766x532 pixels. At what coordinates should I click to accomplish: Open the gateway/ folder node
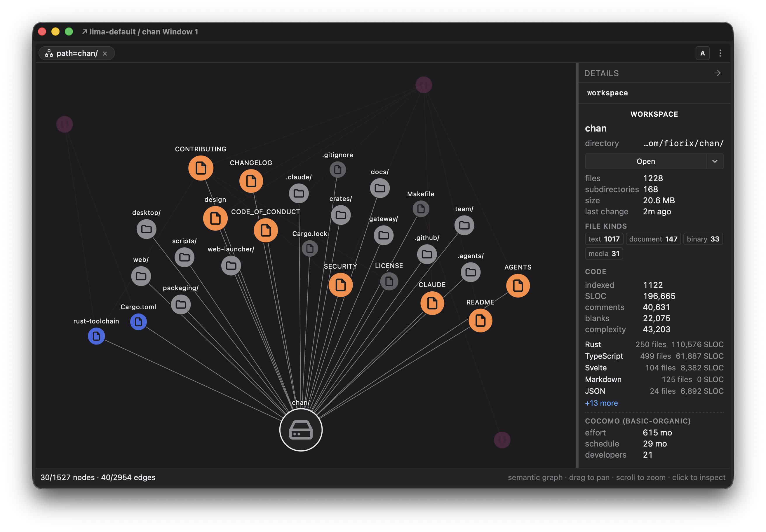[383, 235]
